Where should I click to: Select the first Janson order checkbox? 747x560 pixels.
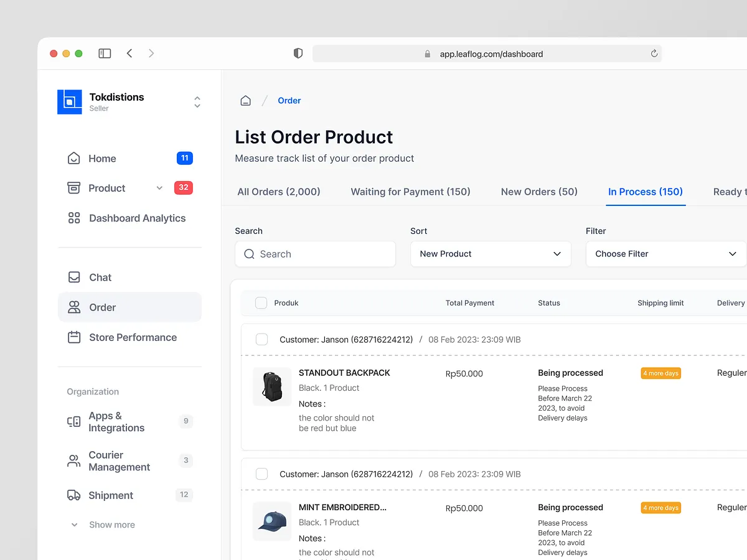pos(261,339)
